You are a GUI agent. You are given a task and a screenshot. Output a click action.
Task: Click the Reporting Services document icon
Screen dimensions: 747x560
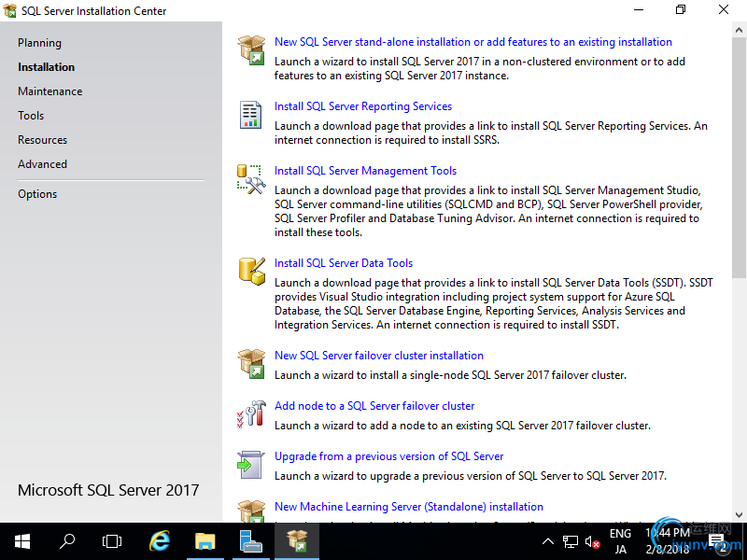250,115
